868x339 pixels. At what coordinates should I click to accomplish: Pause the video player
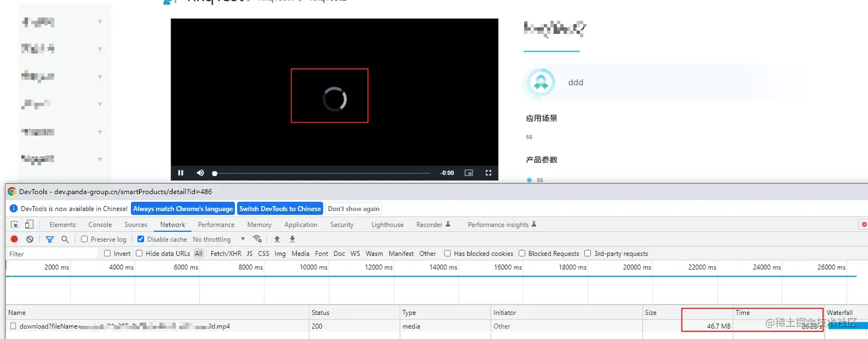(181, 173)
